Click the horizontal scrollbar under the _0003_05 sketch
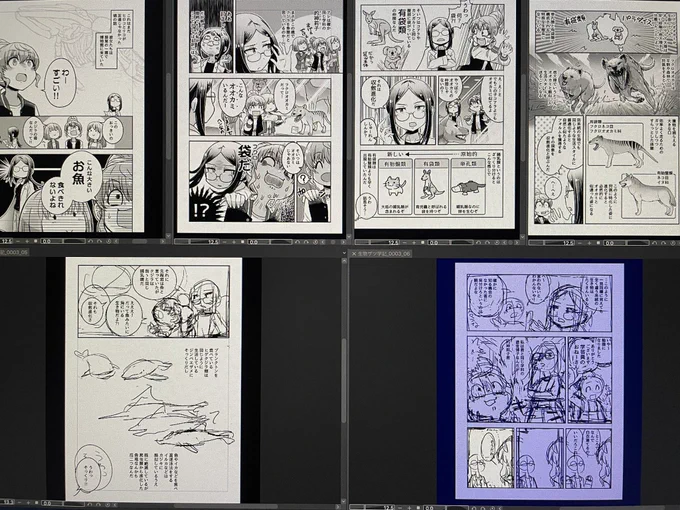This screenshot has height=510, width=680. [226, 506]
